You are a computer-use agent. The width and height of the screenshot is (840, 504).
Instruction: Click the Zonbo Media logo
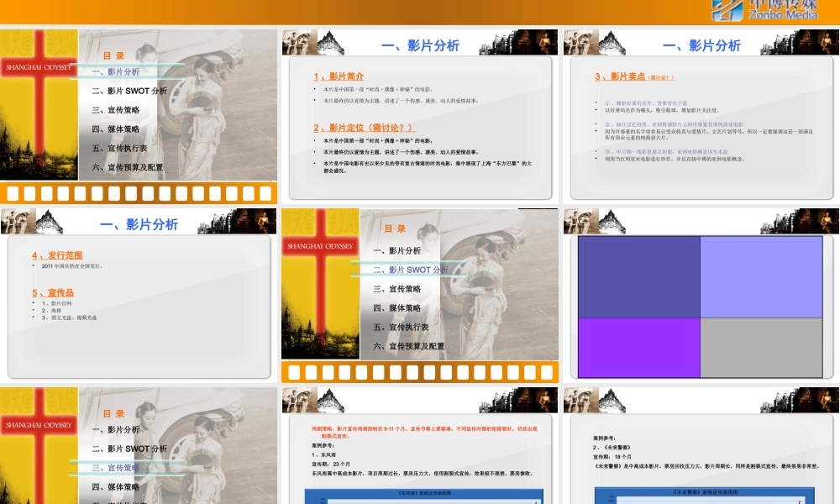tap(765, 10)
